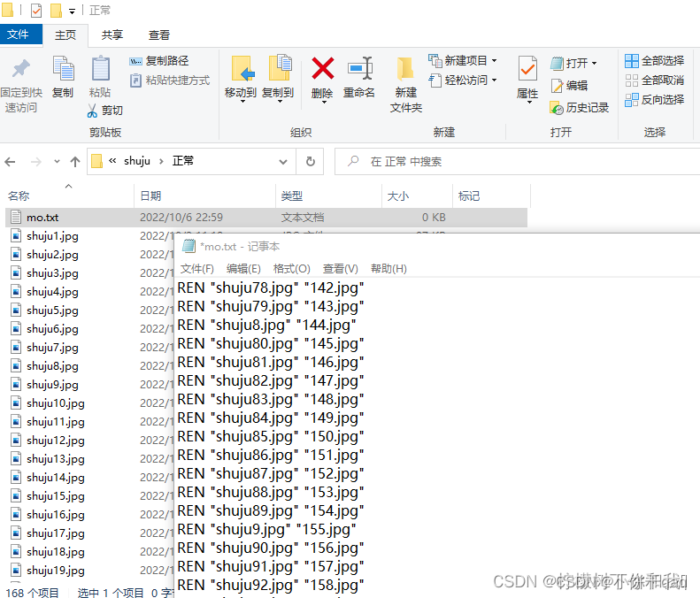Image resolution: width=700 pixels, height=598 pixels.
Task: Switch to the View (查看) tab
Action: tap(159, 34)
